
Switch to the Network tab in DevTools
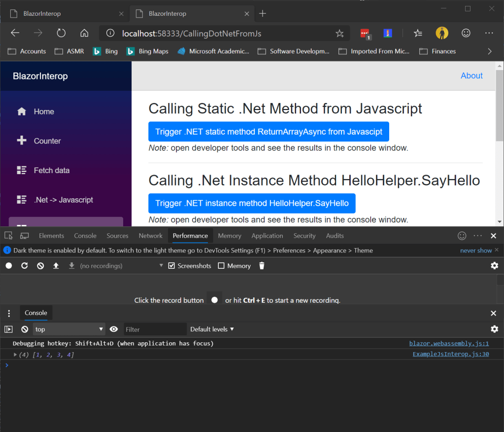tap(150, 236)
